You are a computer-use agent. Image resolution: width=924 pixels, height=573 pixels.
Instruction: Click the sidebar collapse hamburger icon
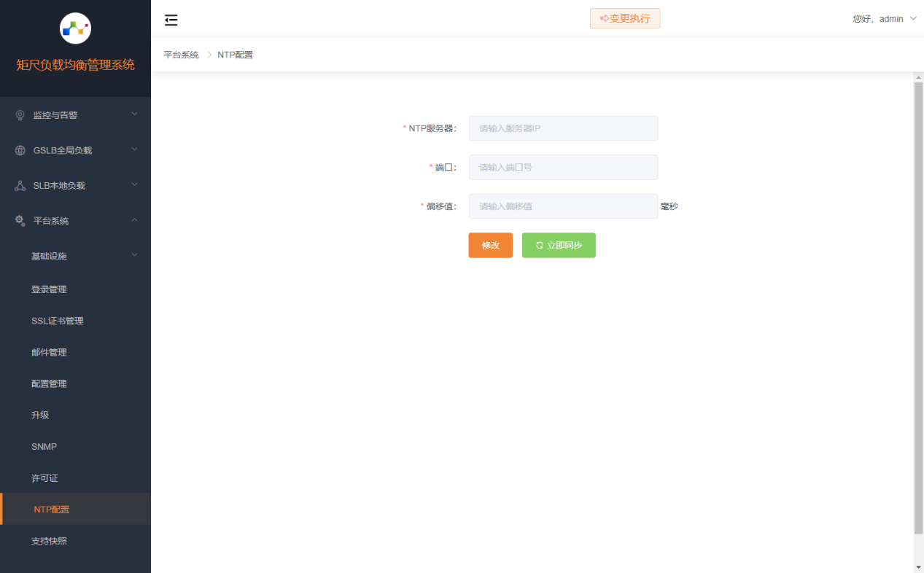[x=171, y=20]
